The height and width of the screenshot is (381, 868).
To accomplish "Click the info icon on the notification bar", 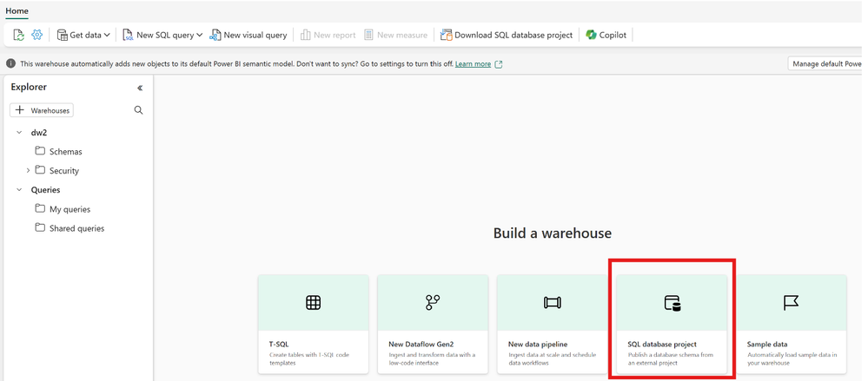I will click(10, 63).
